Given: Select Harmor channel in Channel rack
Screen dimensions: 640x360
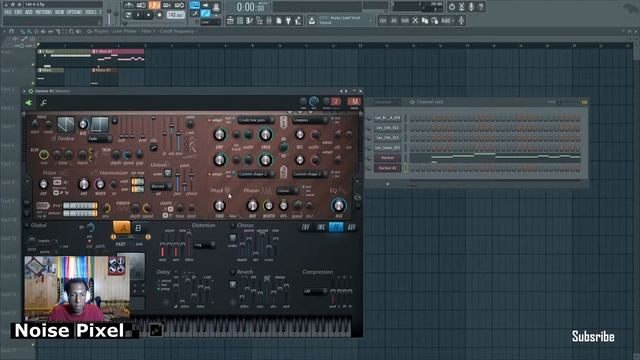Looking at the screenshot, I should 387,158.
